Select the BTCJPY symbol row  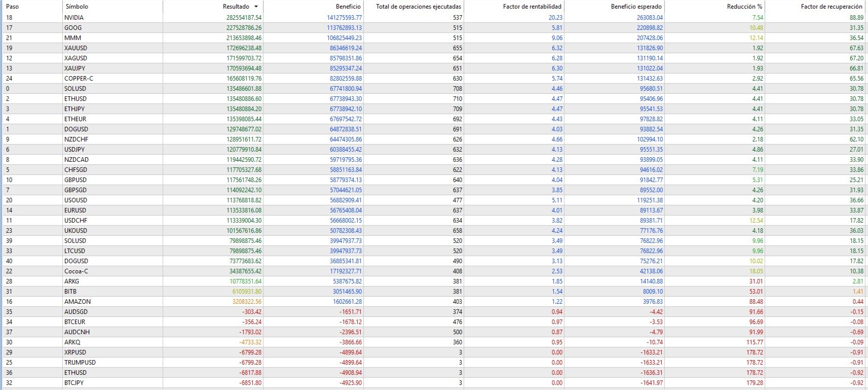tap(434, 382)
